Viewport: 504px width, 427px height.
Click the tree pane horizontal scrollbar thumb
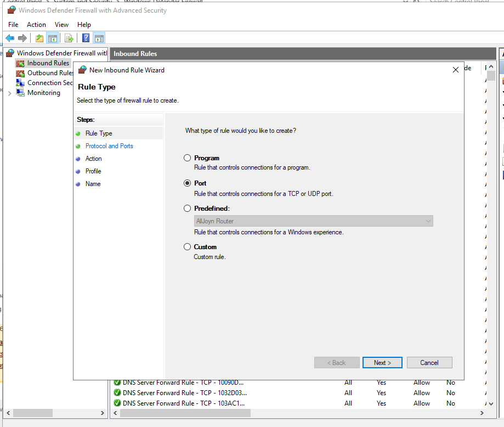coord(33,413)
